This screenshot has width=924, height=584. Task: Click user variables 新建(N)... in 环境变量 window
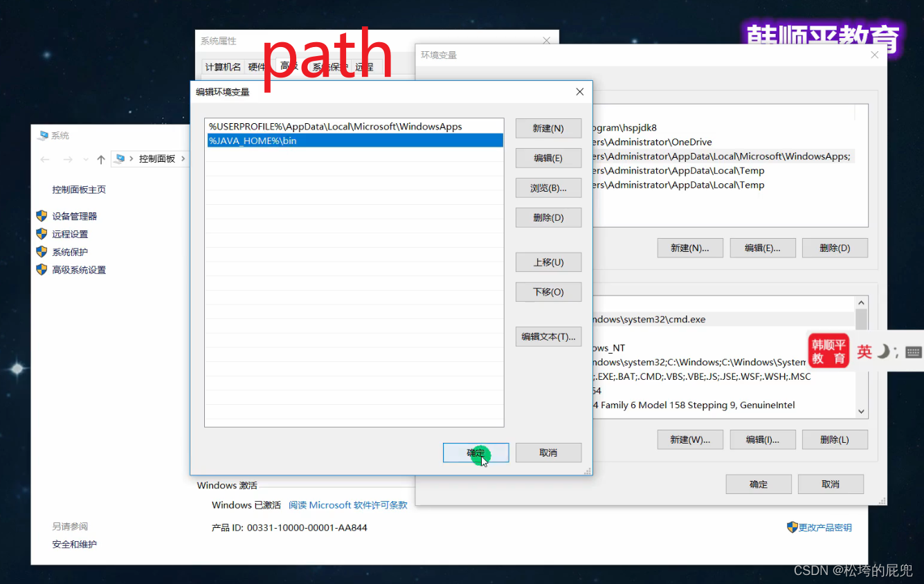tap(689, 248)
